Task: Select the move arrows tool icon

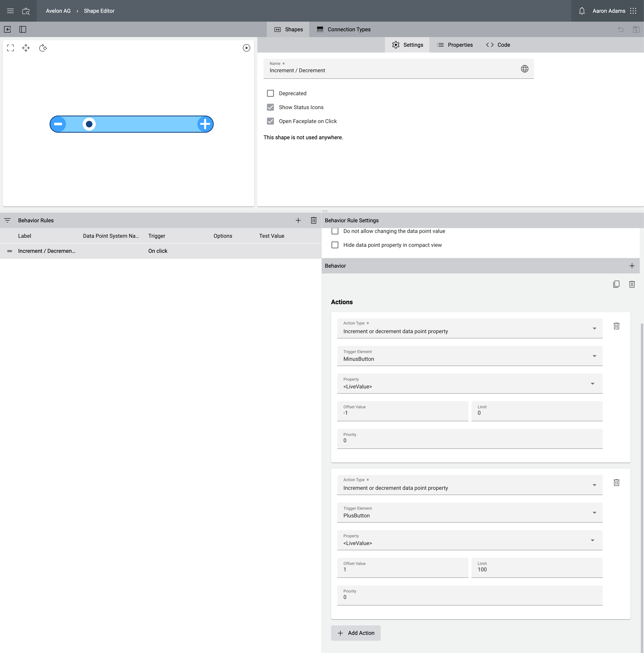Action: coord(26,48)
